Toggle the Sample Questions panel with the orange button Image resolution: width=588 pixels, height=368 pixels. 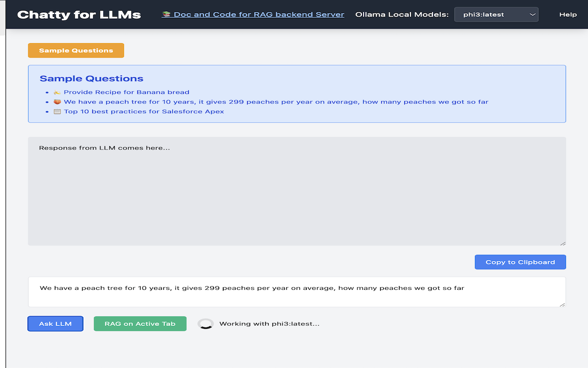coord(76,51)
